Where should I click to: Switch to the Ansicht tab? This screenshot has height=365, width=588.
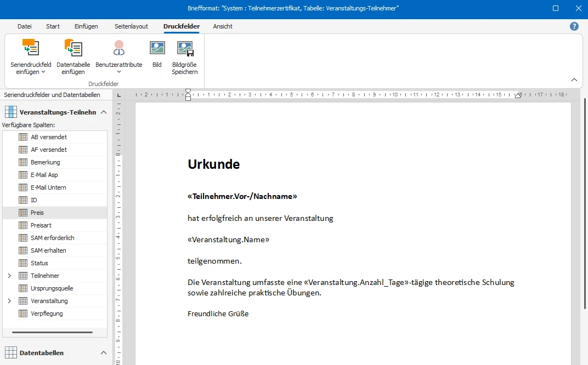pos(223,26)
